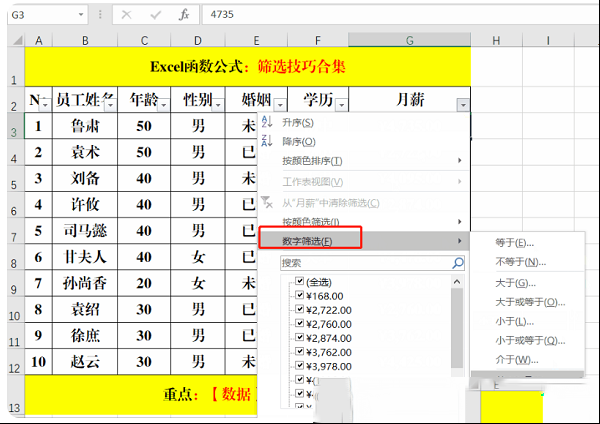Uncheck the ¥3,978.00 checkbox
This screenshot has height=424, width=600.
point(300,365)
